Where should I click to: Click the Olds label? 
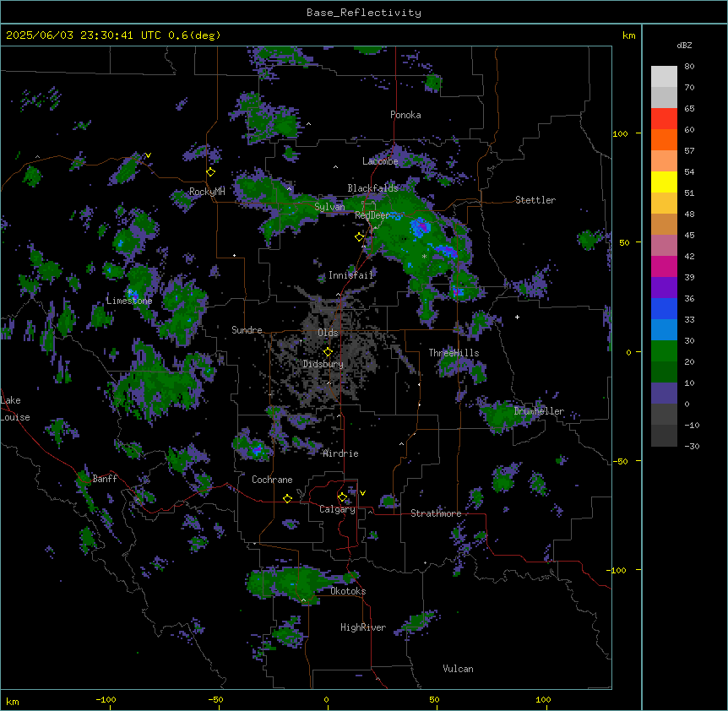tap(328, 333)
